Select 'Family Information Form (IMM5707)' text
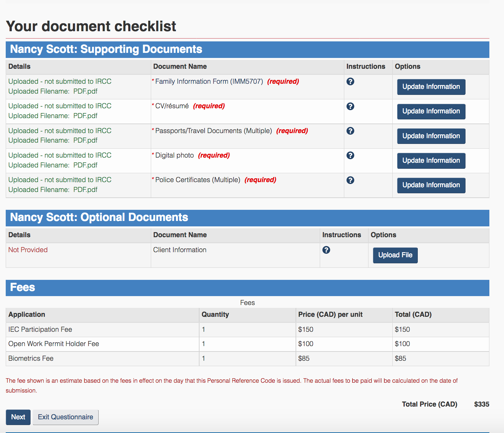The height and width of the screenshot is (433, 504). 209,82
